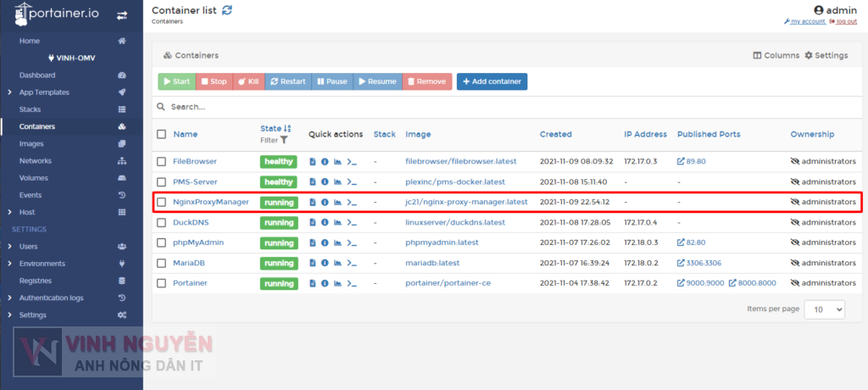View stats chart icon for the Portainer container
Screen dimensions: 868x390
point(337,283)
